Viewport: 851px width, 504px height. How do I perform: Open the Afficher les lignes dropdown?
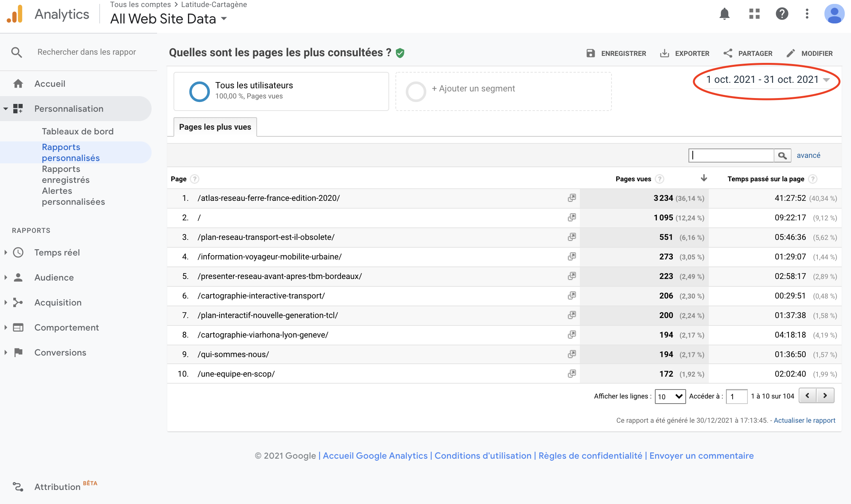pos(670,396)
